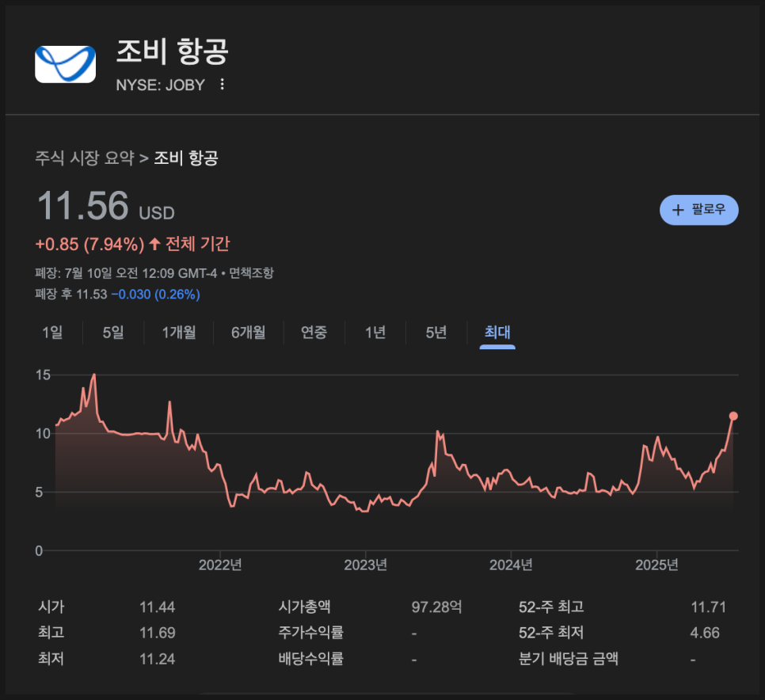
Task: Select the 5일 time range tab
Action: 113,333
